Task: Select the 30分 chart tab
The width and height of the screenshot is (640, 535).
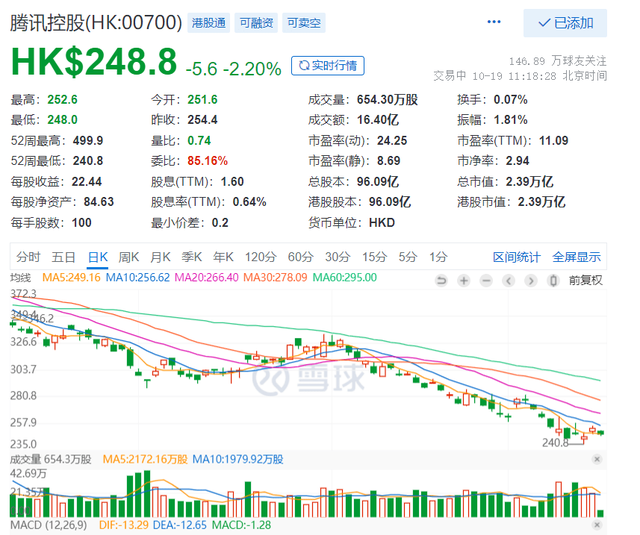Action: coord(338,257)
